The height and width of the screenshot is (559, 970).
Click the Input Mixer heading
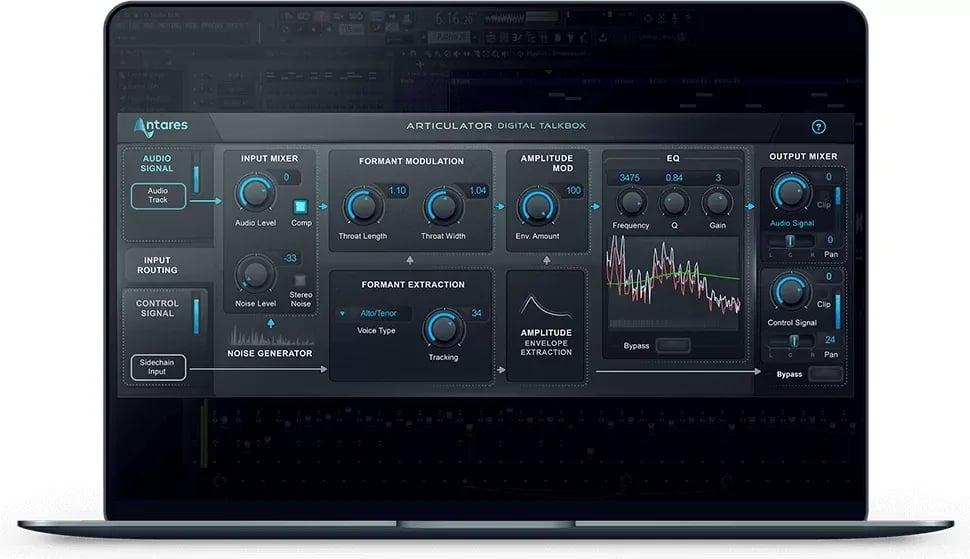(270, 159)
